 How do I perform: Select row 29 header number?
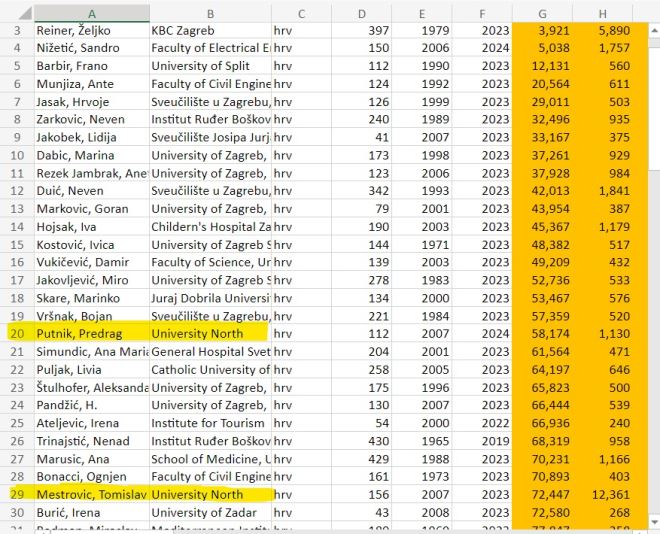pyautogui.click(x=16, y=494)
